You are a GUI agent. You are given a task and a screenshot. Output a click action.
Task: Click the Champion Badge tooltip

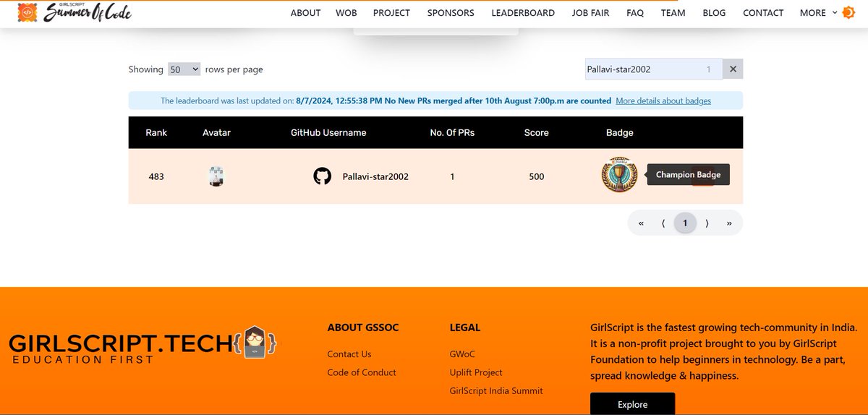coord(688,175)
